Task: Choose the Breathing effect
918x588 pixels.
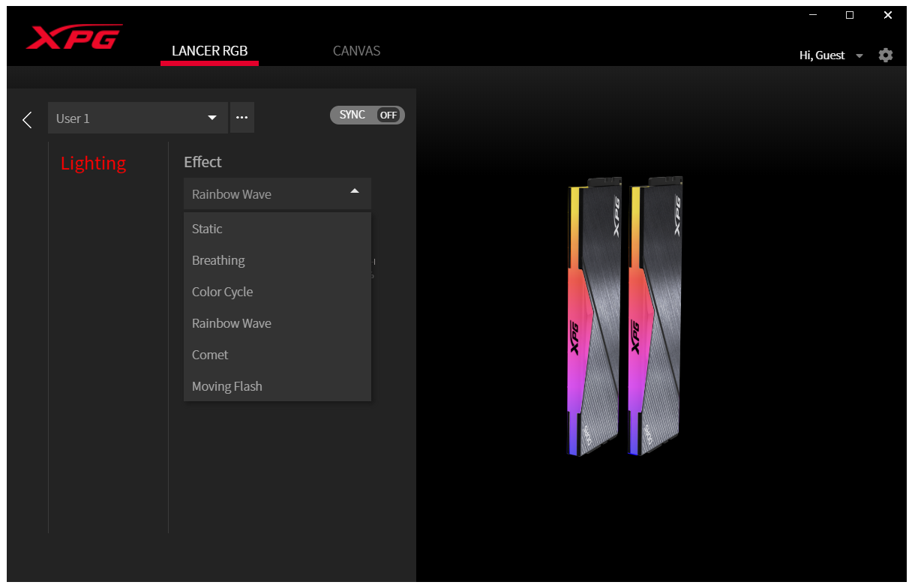Action: click(x=277, y=260)
